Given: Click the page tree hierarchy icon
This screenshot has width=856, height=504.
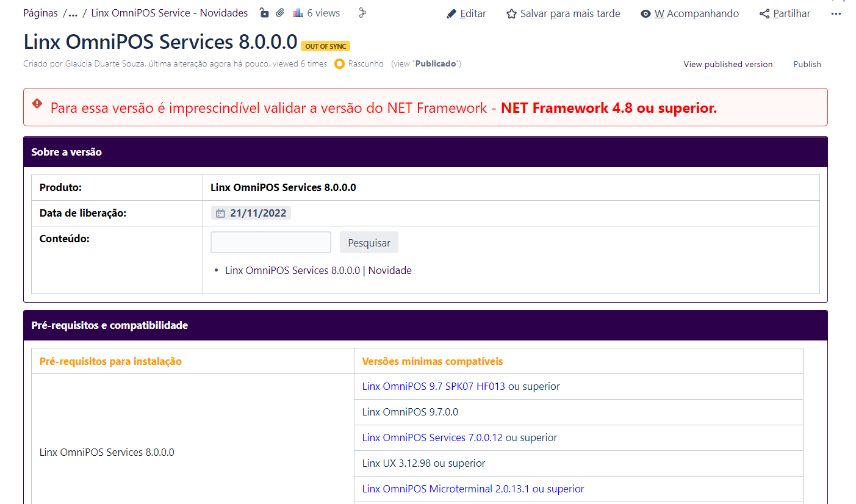Looking at the screenshot, I should tap(362, 13).
